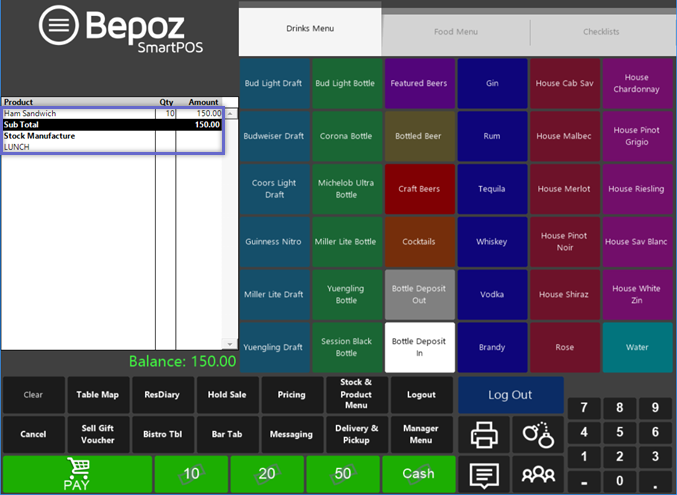Open the Checklists tab

[x=601, y=32]
